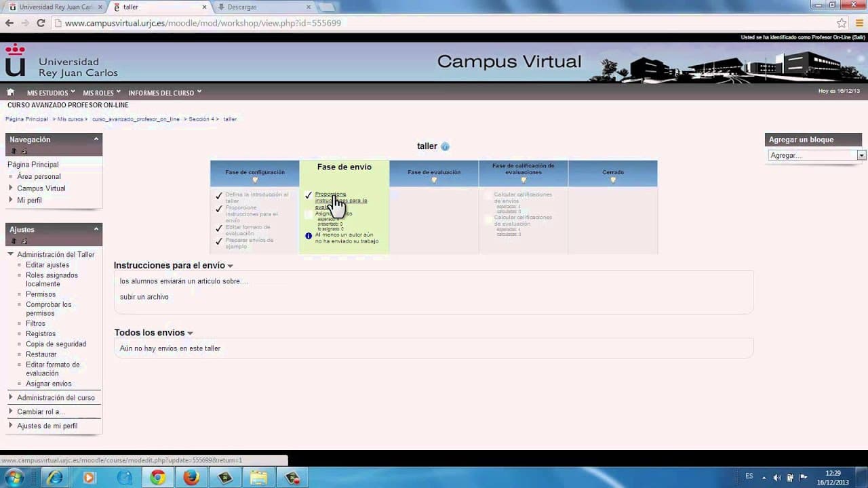Open Comprobar los permisos link
This screenshot has height=488, width=868.
pyautogui.click(x=49, y=308)
